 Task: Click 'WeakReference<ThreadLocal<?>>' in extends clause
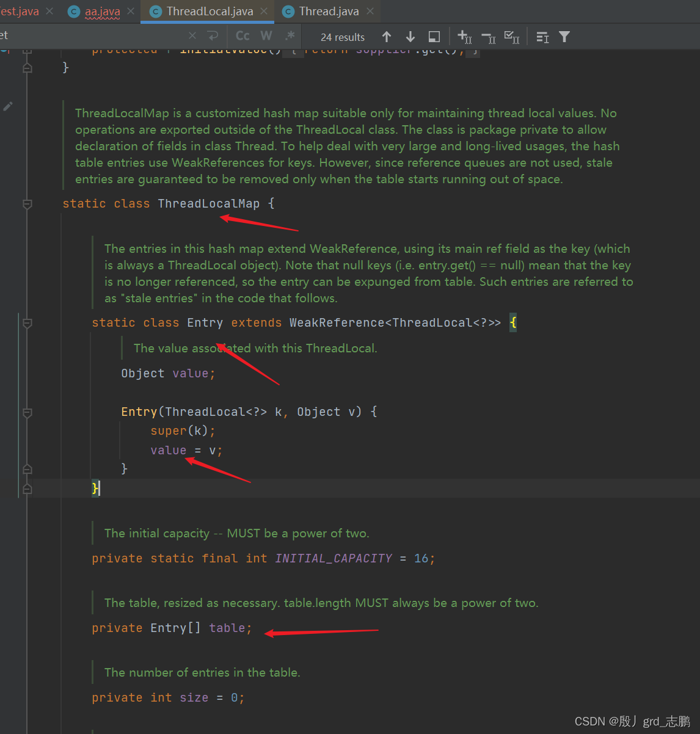395,322
